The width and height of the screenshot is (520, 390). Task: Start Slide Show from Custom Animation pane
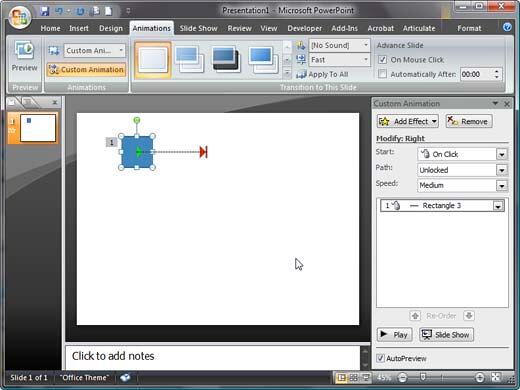[446, 335]
